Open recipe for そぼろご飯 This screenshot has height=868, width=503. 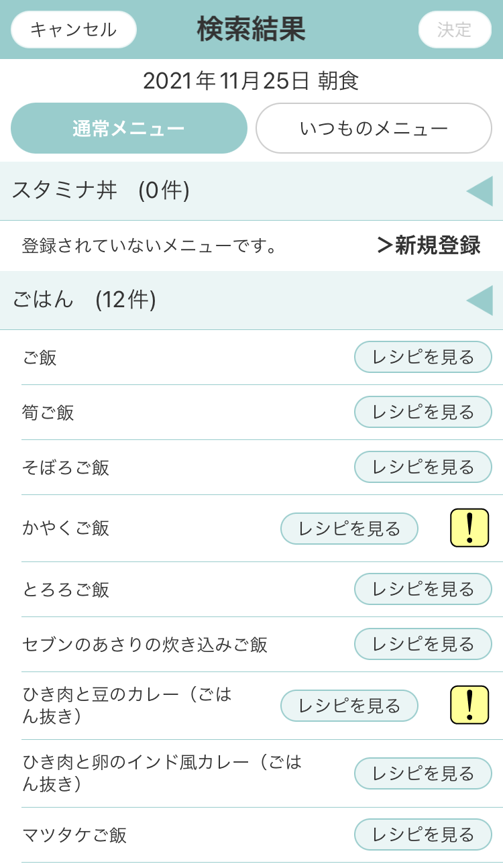click(x=423, y=467)
